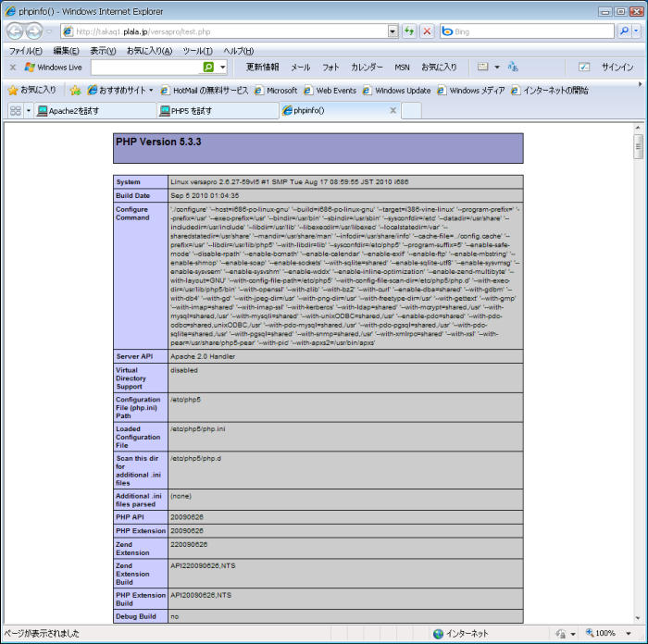Switch to the Apache2を試す tab
The width and height of the screenshot is (648, 644).
point(95,111)
